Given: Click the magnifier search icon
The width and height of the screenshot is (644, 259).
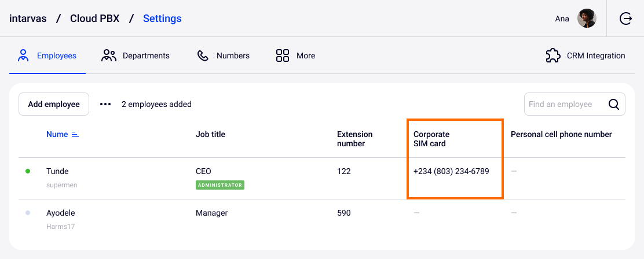Looking at the screenshot, I should click(614, 104).
